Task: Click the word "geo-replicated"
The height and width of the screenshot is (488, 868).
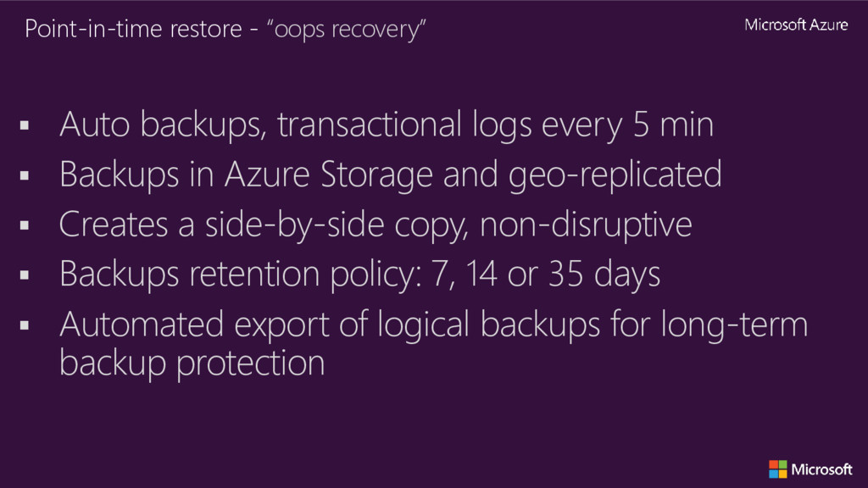Action: pyautogui.click(x=615, y=175)
